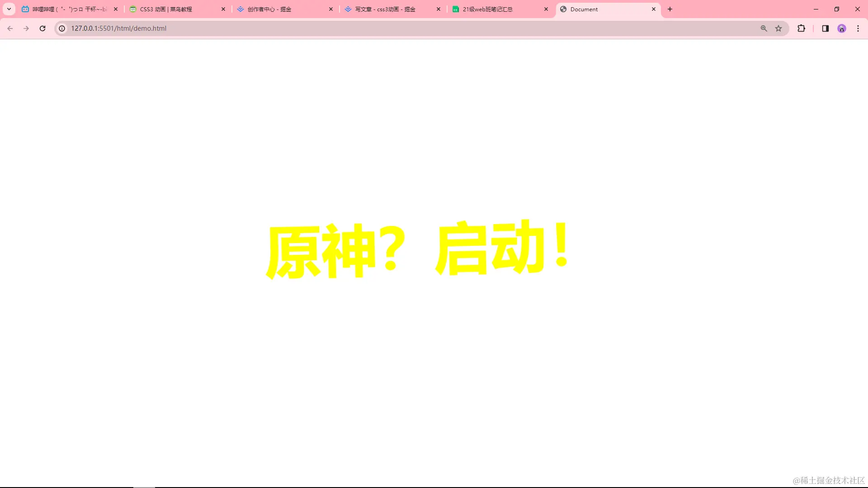This screenshot has height=488, width=868.
Task: Bookmark the page with the star icon
Action: (778, 28)
